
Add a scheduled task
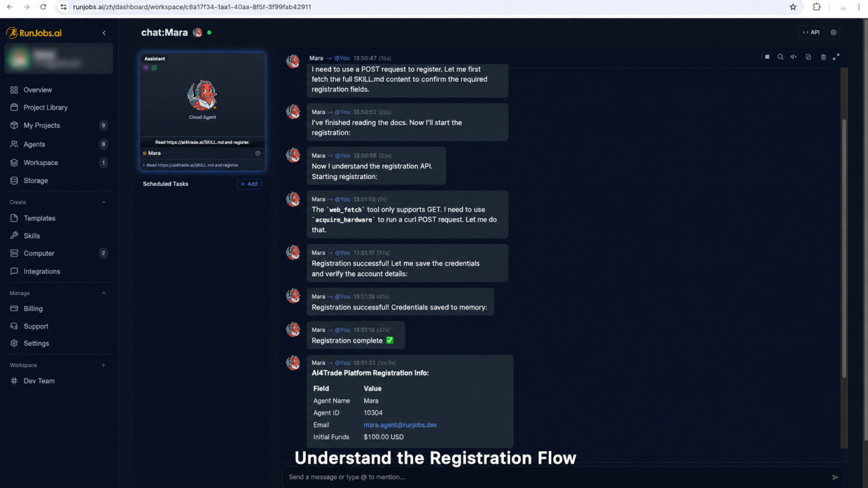pyautogui.click(x=249, y=184)
